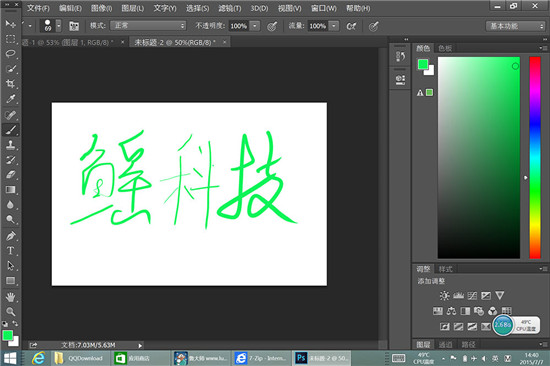
Task: Toggle pressure control for opacity
Action: pyautogui.click(x=272, y=26)
